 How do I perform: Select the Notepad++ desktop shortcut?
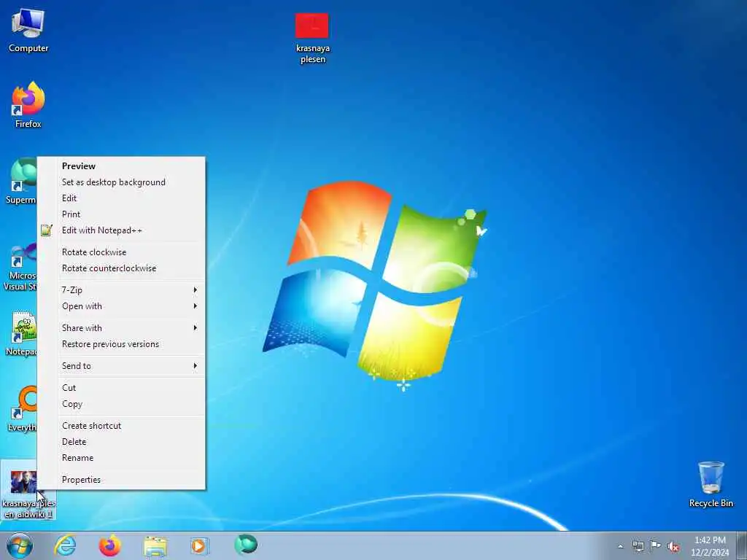click(21, 333)
